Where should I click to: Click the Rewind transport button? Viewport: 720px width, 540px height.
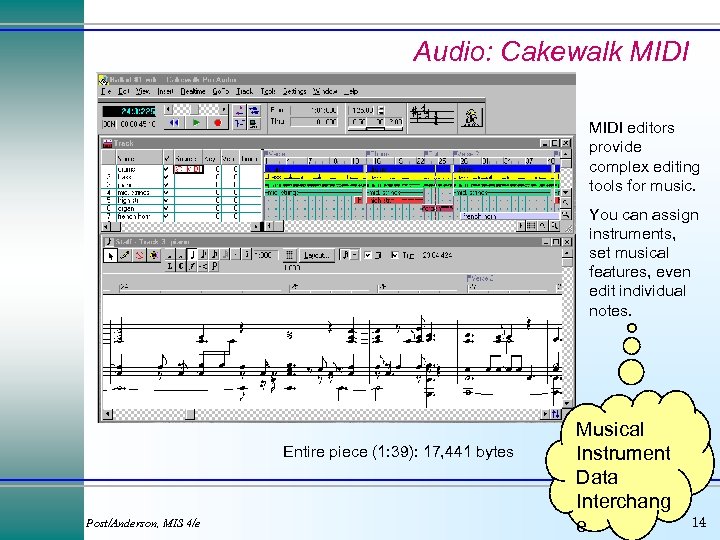click(174, 123)
